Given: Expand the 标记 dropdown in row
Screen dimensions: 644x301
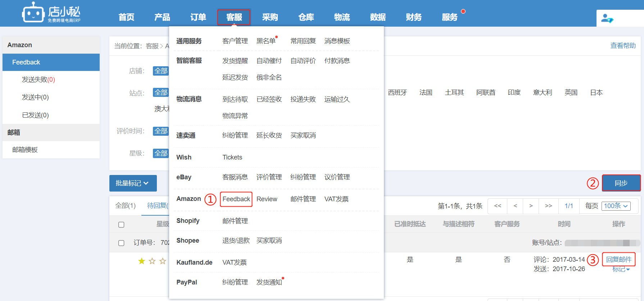Looking at the screenshot, I should [x=621, y=269].
